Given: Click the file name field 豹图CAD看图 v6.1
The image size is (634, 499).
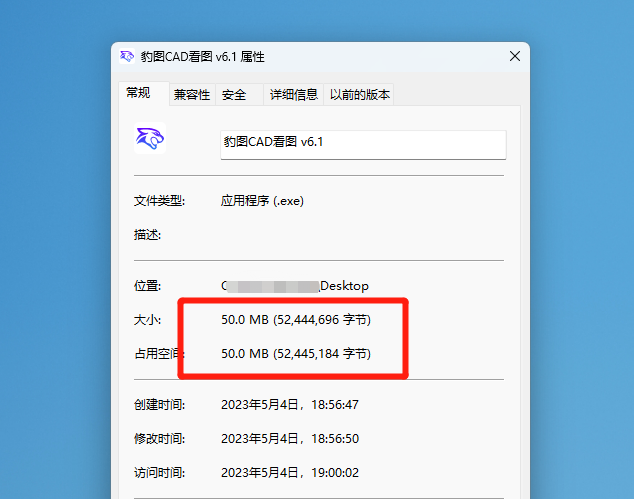Looking at the screenshot, I should coord(363,144).
